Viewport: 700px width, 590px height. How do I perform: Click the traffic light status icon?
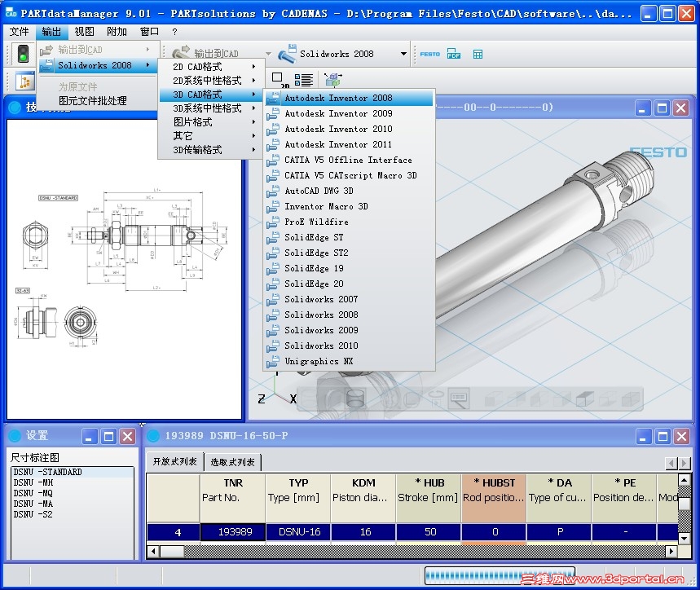(x=23, y=54)
